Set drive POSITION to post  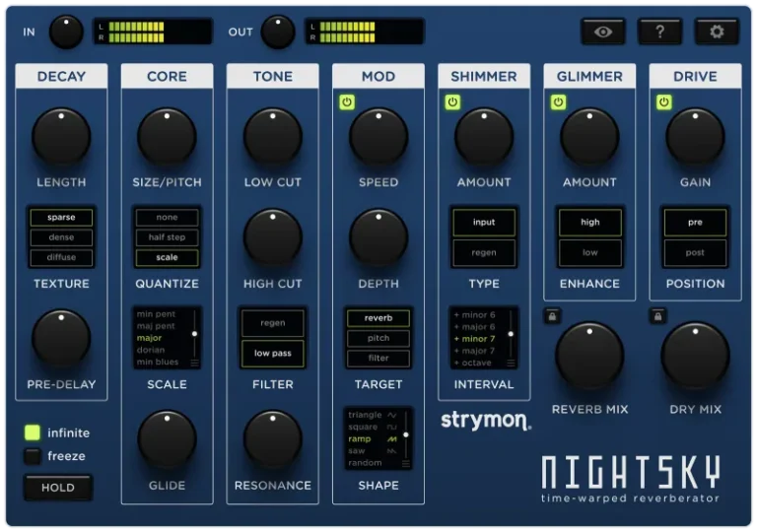695,252
